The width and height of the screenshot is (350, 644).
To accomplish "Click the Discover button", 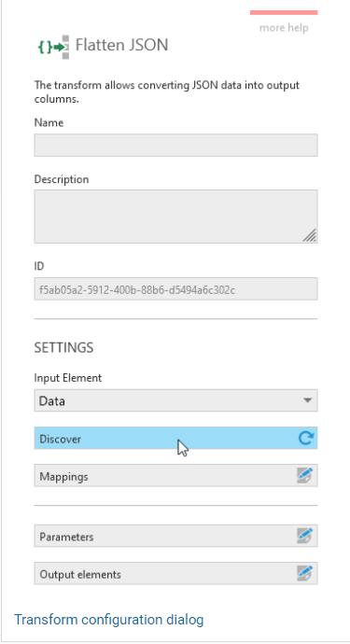I will click(175, 438).
